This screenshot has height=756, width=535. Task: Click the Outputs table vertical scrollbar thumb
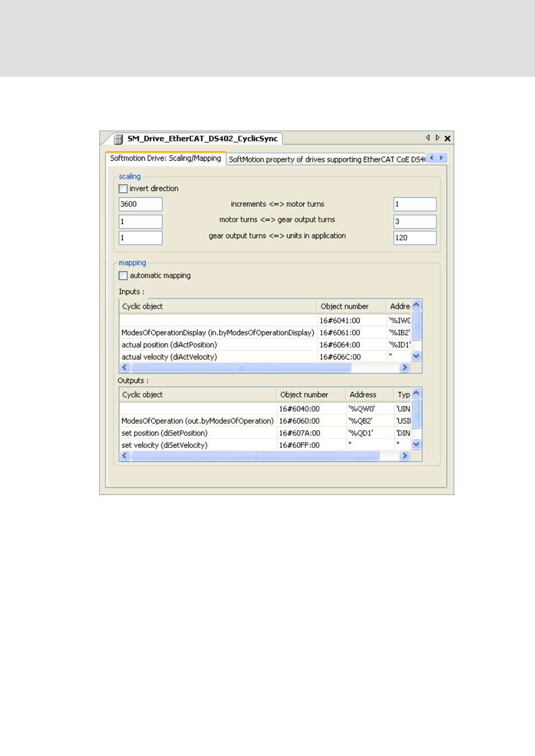(x=416, y=413)
